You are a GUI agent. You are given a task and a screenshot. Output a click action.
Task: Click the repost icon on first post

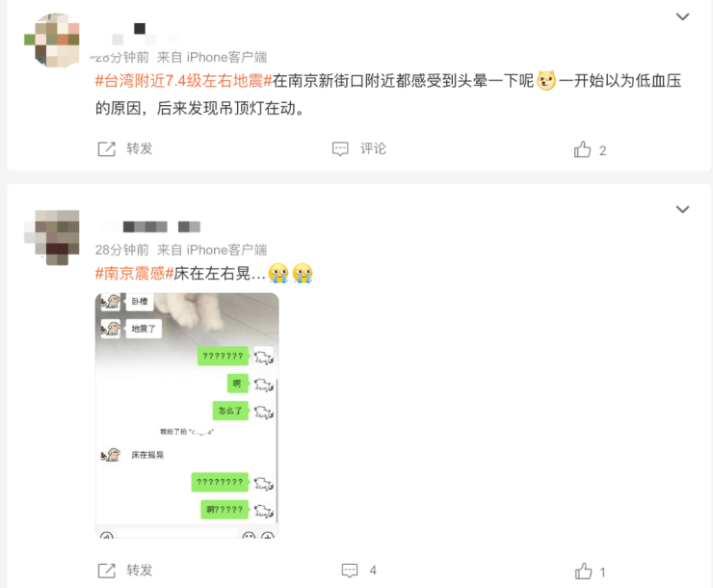click(x=107, y=148)
